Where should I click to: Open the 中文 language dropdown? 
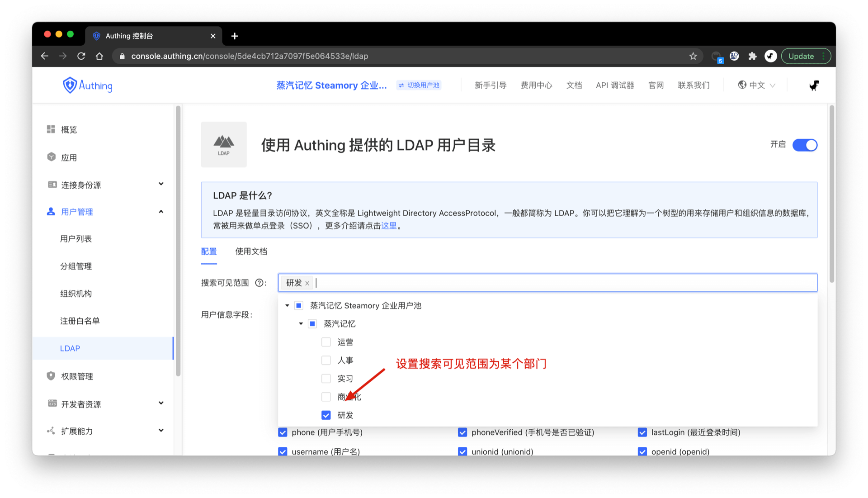coord(757,85)
